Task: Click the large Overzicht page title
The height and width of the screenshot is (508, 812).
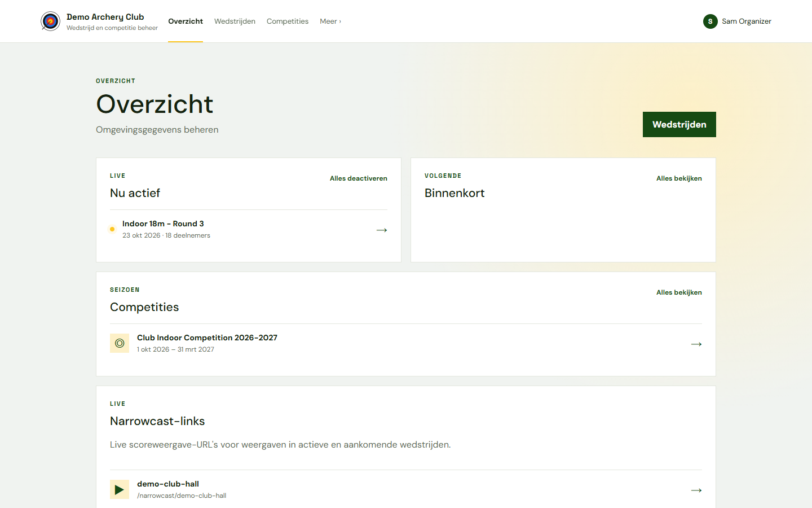Action: coord(155,104)
